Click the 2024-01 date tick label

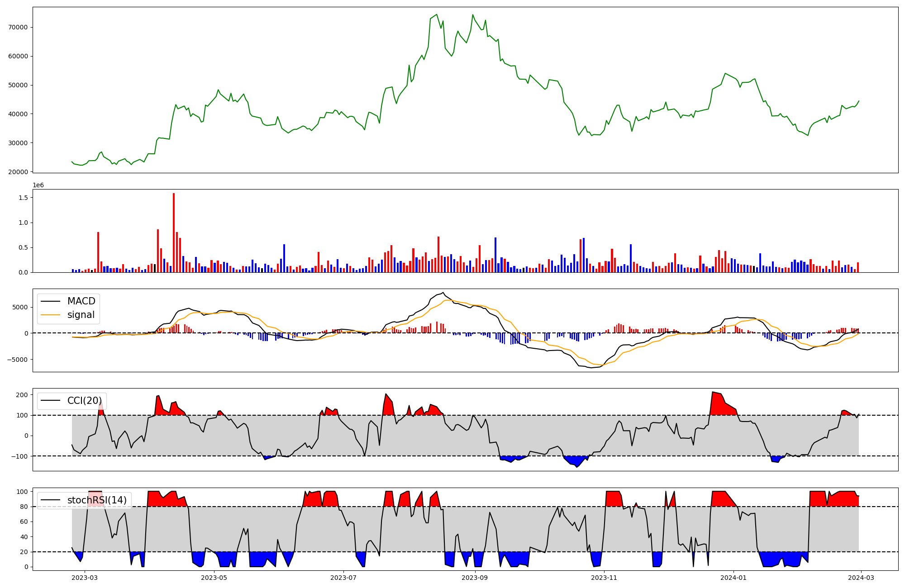click(733, 578)
